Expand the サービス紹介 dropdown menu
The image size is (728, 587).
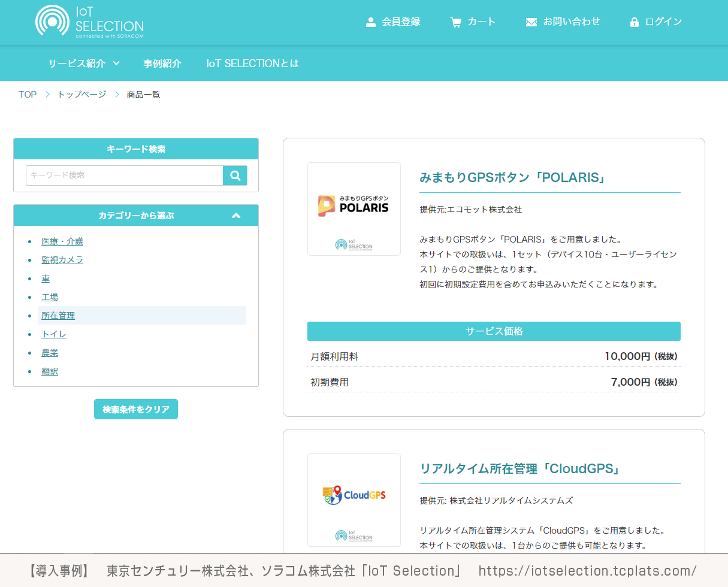click(84, 63)
